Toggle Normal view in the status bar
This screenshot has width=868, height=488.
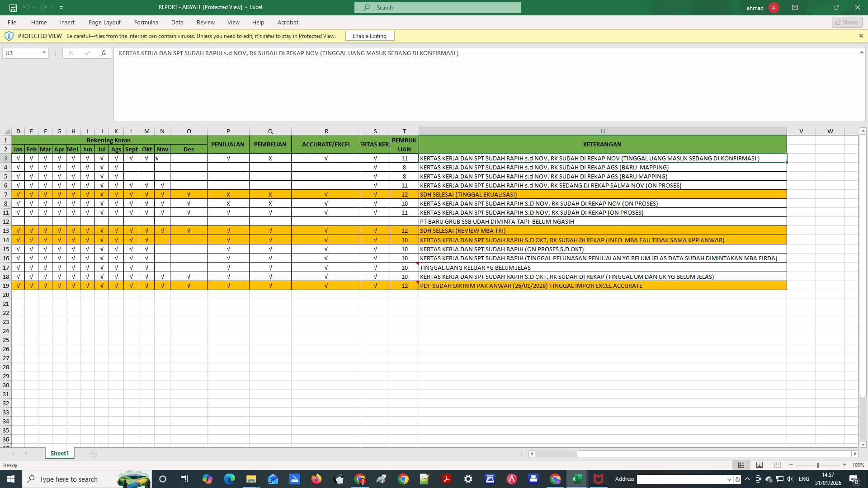(741, 465)
